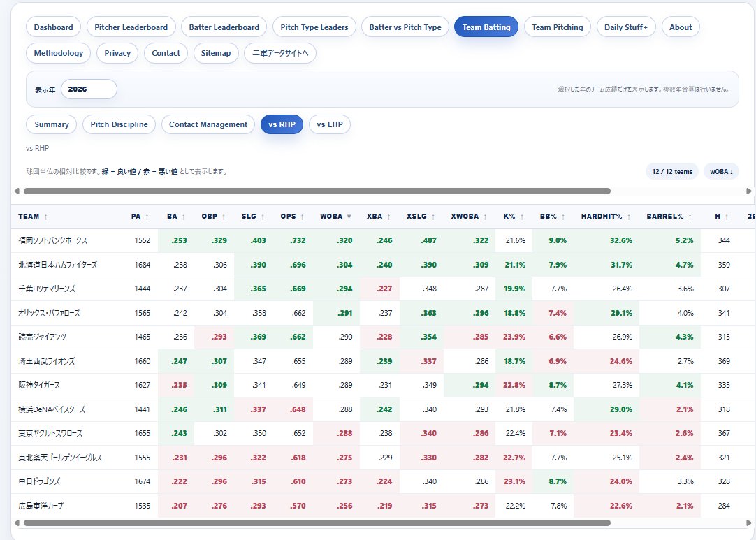This screenshot has height=540, width=756.
Task: Go to 二軍データサイトへ link
Action: click(280, 53)
